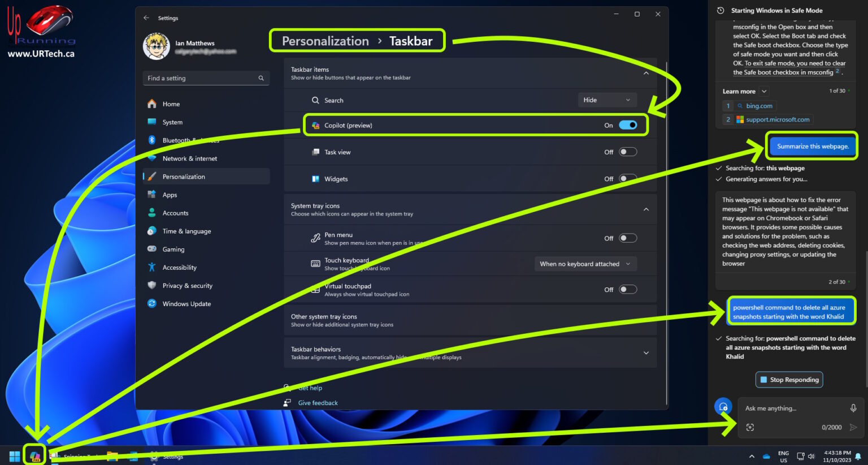The height and width of the screenshot is (465, 868).
Task: Turn off the Copilot (preview) toggle
Action: tap(627, 125)
